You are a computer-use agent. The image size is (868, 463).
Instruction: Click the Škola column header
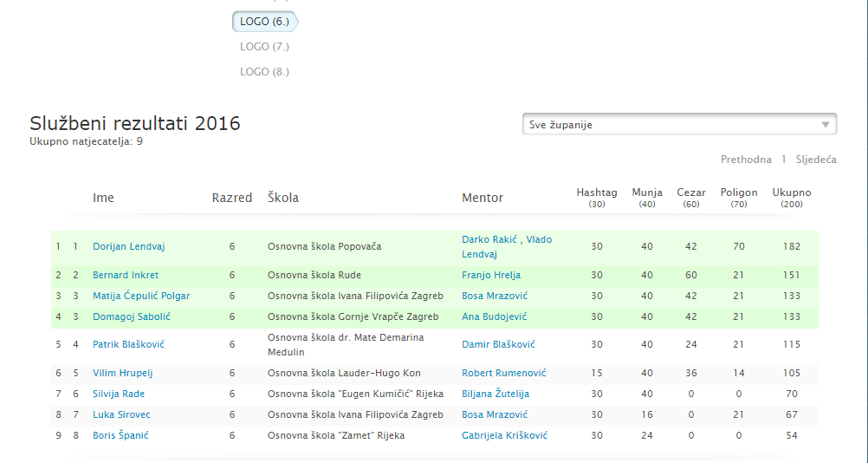[283, 198]
